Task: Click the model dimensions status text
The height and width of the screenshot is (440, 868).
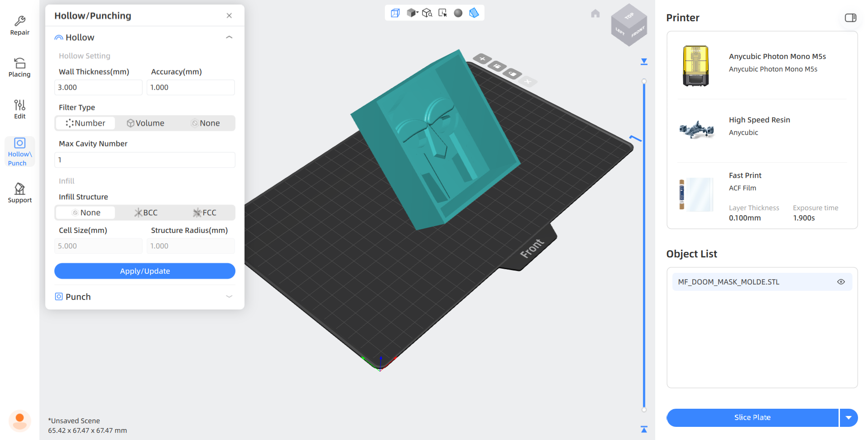Action: coord(87,430)
